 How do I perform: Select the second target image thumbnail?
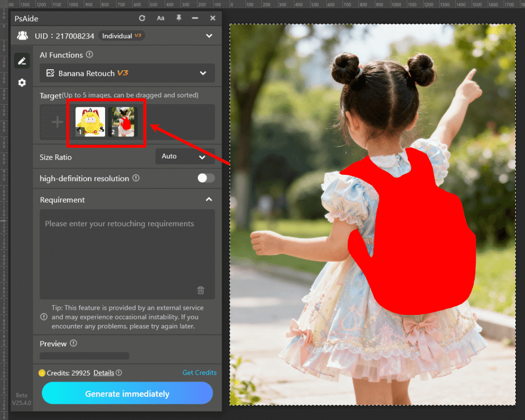tap(123, 122)
